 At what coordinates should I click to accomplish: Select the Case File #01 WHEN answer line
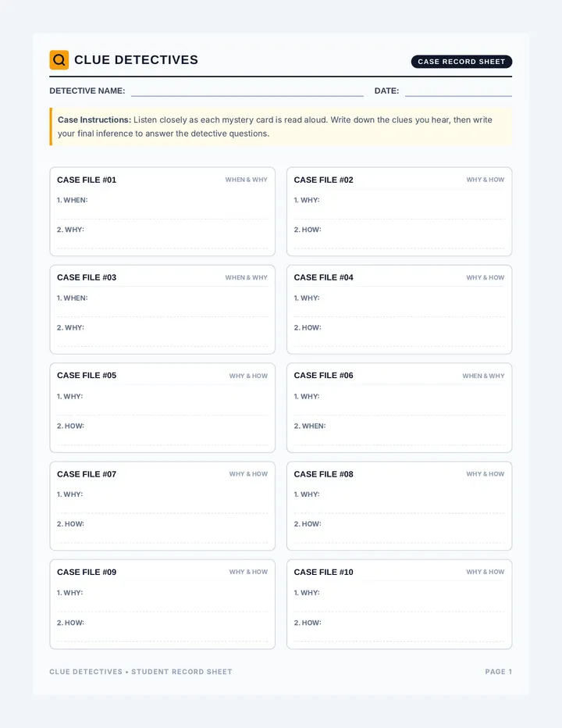(x=162, y=209)
